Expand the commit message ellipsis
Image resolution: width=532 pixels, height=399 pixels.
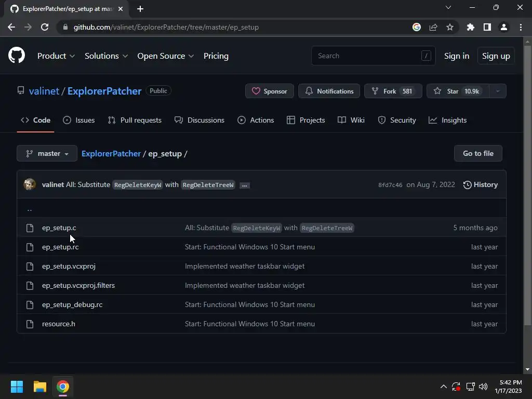[x=244, y=185]
